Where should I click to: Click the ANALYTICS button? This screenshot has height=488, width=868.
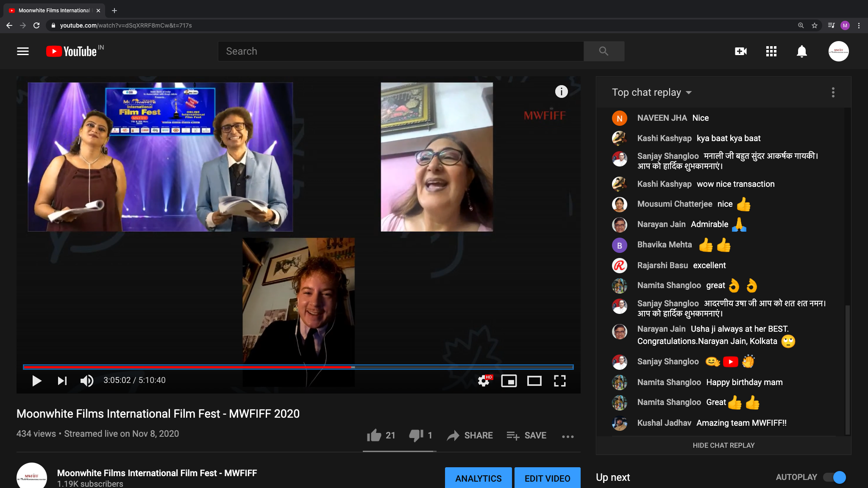click(478, 478)
